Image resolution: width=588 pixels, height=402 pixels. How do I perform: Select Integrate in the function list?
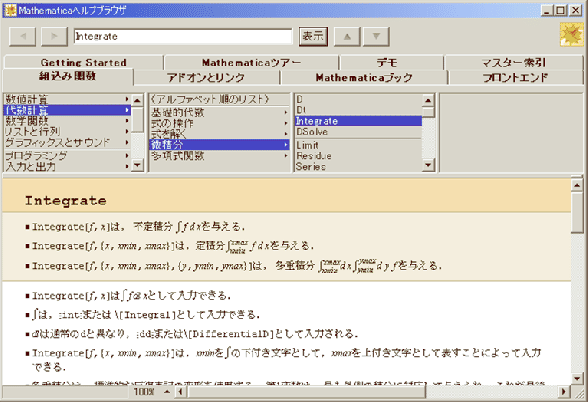point(358,121)
